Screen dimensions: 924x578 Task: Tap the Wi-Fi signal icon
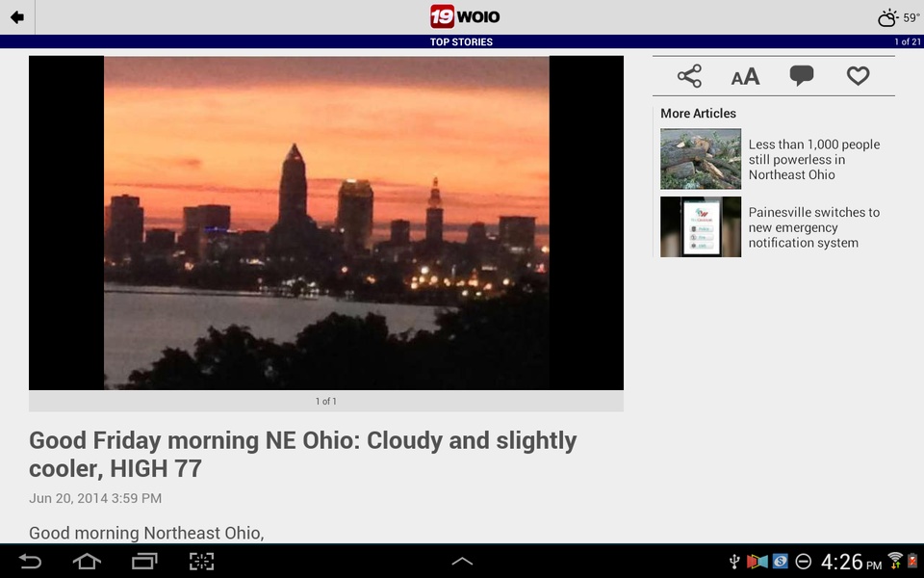895,561
